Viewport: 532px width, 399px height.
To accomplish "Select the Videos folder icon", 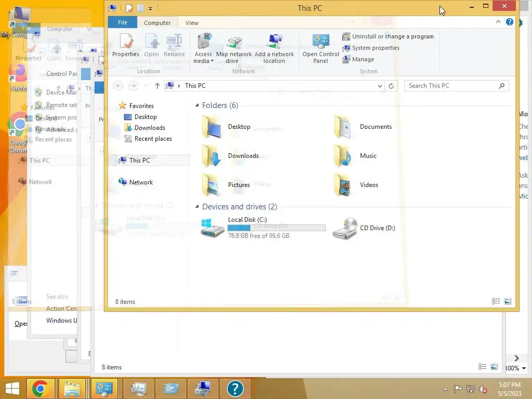I will (343, 185).
